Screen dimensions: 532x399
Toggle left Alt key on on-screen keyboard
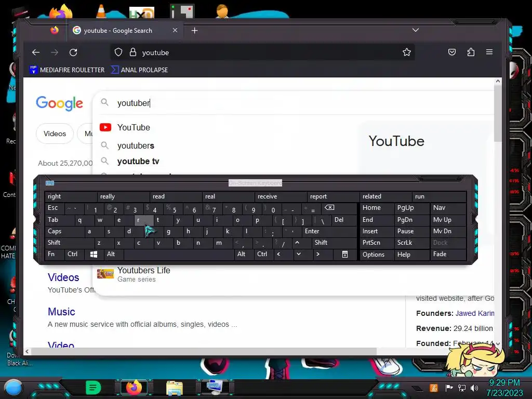114,254
